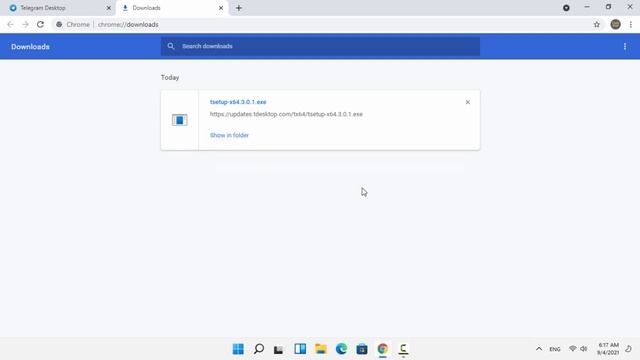Close the Telegram Desktop tab
Viewport: 640px width, 360px height.
pyautogui.click(x=109, y=8)
